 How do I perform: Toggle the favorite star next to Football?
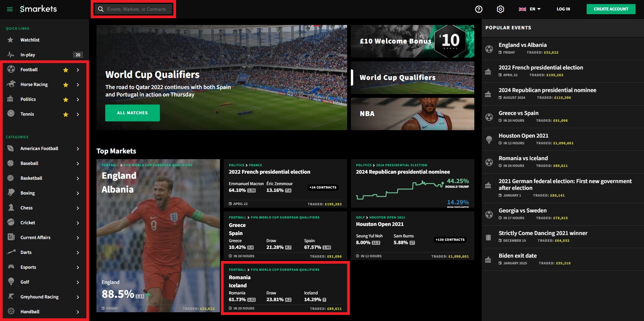(x=66, y=70)
